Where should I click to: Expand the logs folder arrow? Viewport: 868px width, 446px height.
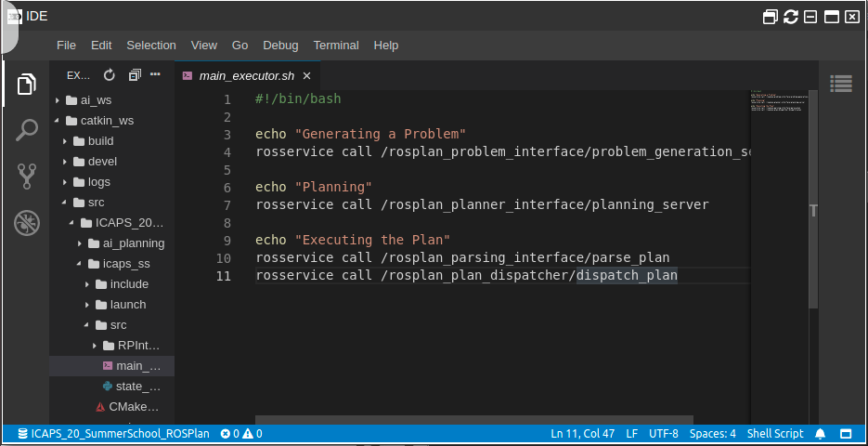click(65, 182)
